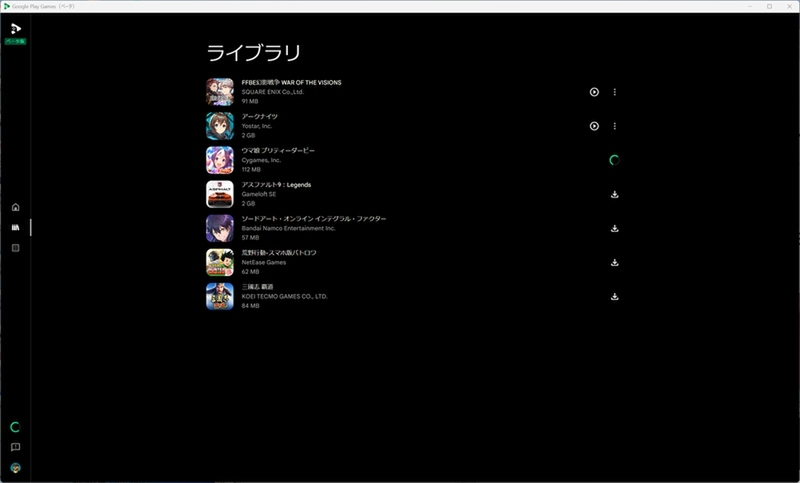Click developer name 'Cygames, Inc.'
The width and height of the screenshot is (800, 483).
[261, 160]
